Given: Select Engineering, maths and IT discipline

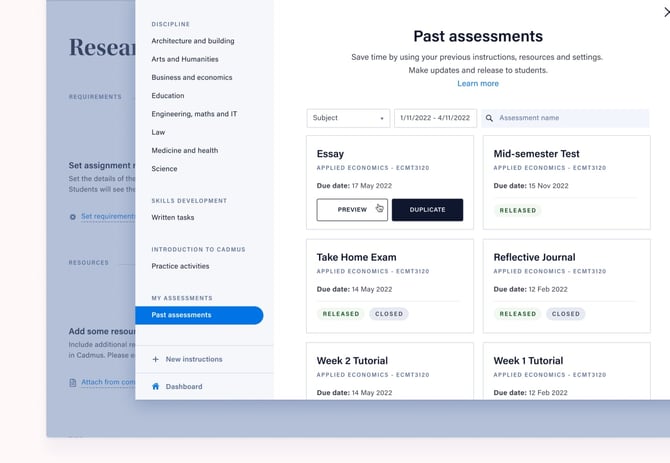Looking at the screenshot, I should [194, 114].
